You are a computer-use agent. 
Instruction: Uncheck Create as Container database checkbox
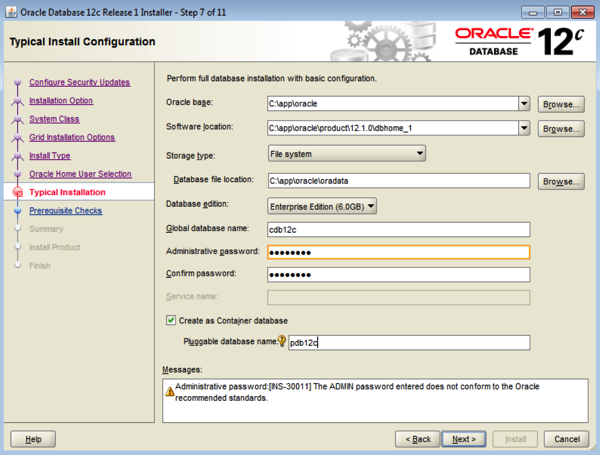172,320
